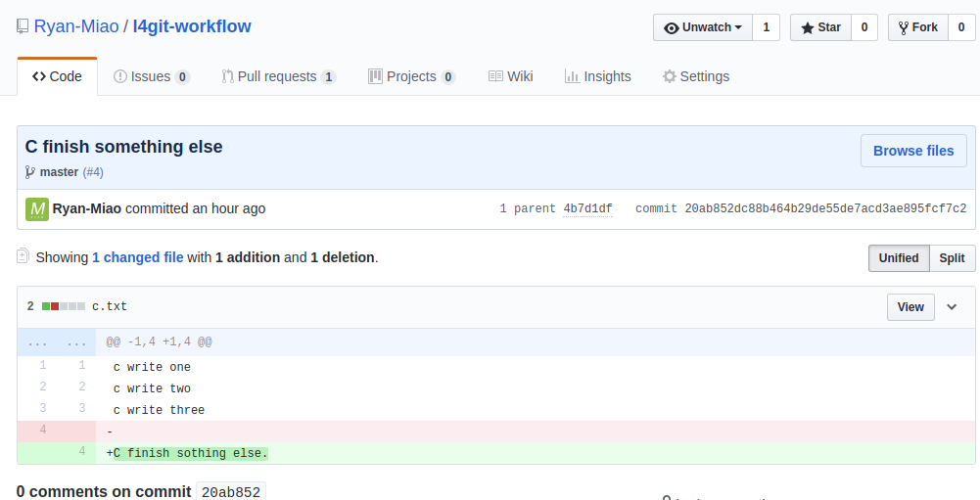Click the Ryan-Miao avatar image
This screenshot has width=980, height=500.
tap(37, 209)
